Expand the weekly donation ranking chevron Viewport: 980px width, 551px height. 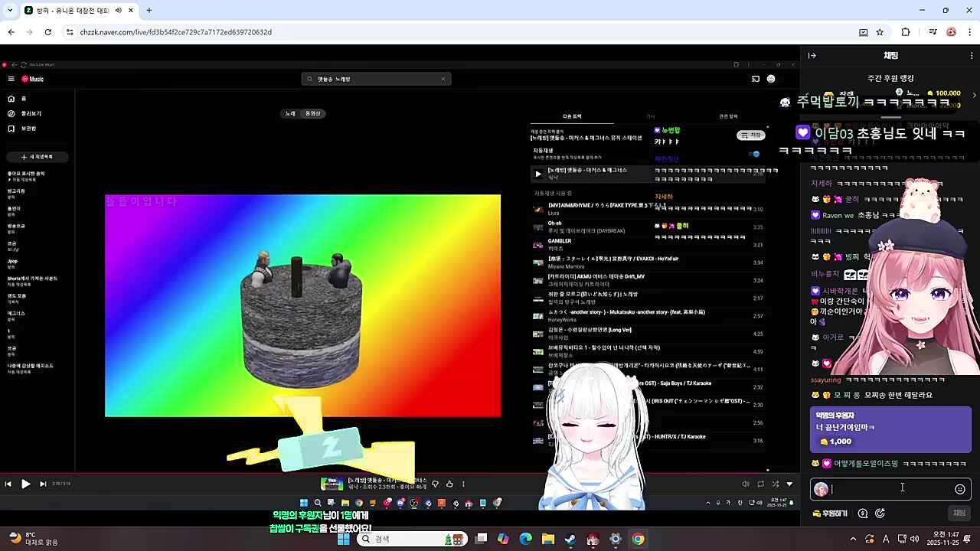[975, 96]
